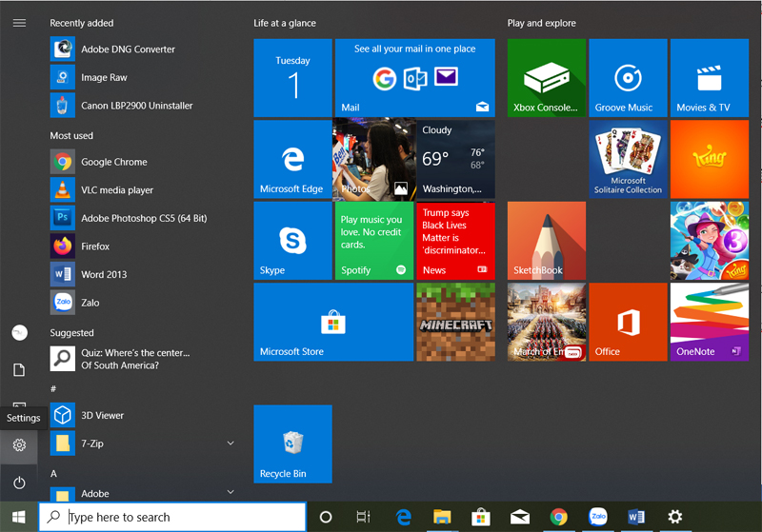Open the Recycle Bin tile

(292, 444)
